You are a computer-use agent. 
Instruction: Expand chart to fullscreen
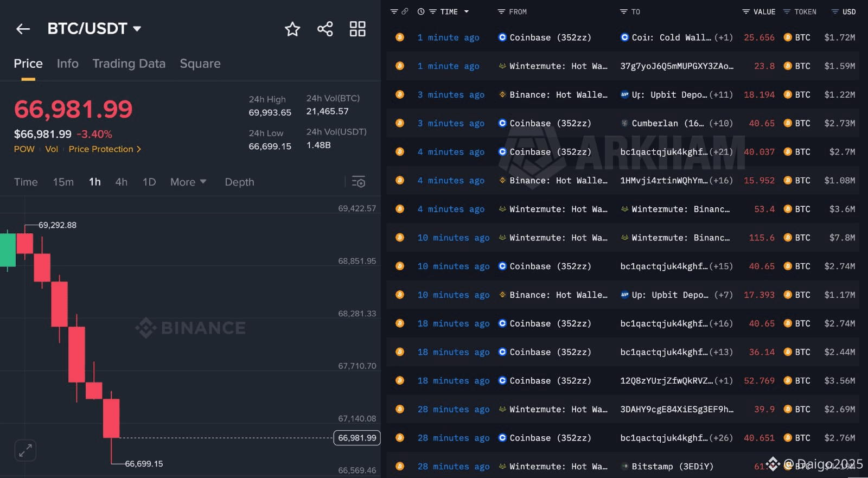coord(25,450)
